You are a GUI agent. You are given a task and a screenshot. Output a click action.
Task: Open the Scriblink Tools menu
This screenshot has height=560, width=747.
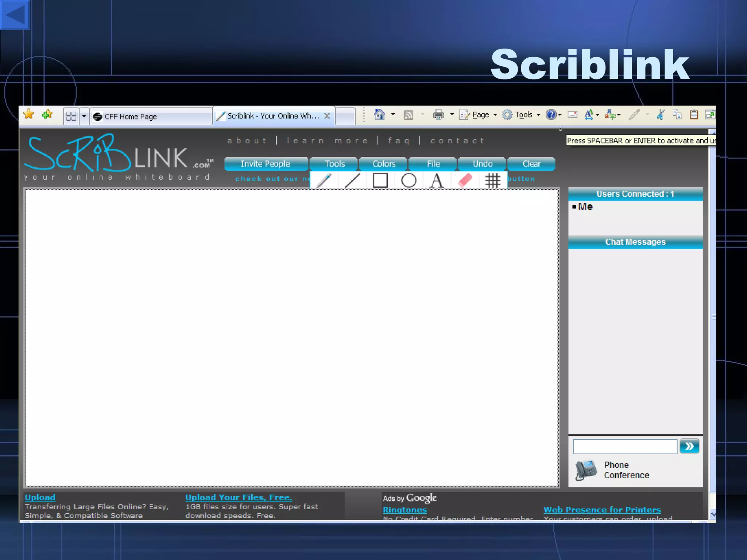334,164
